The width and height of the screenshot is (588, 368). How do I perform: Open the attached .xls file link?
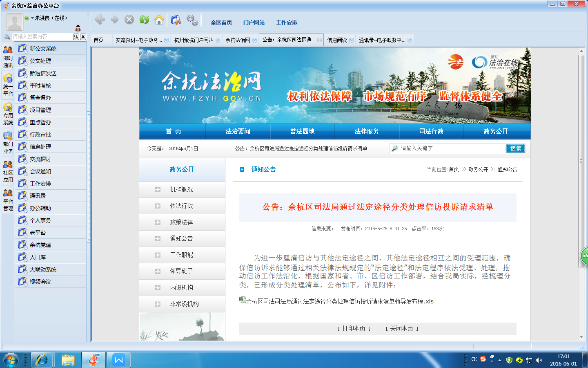pos(339,301)
